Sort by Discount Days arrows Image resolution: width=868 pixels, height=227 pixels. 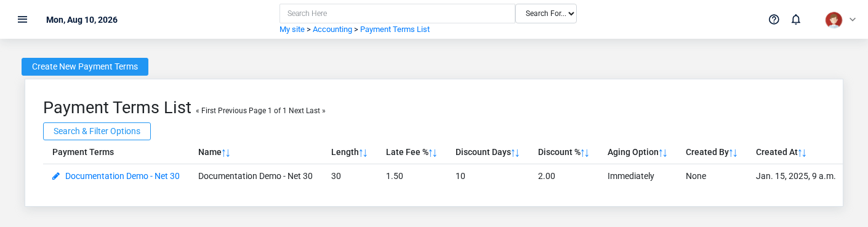pyautogui.click(x=515, y=153)
